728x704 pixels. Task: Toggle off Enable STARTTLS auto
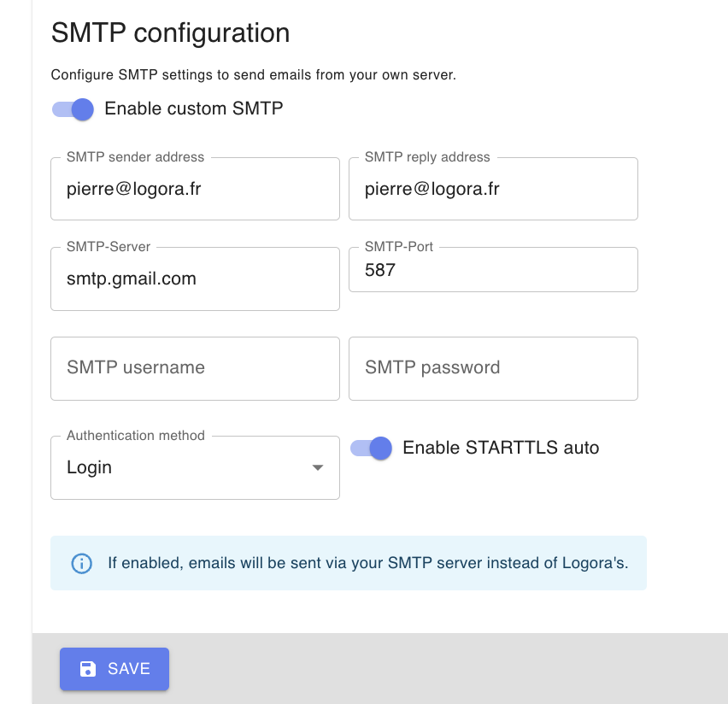[371, 448]
